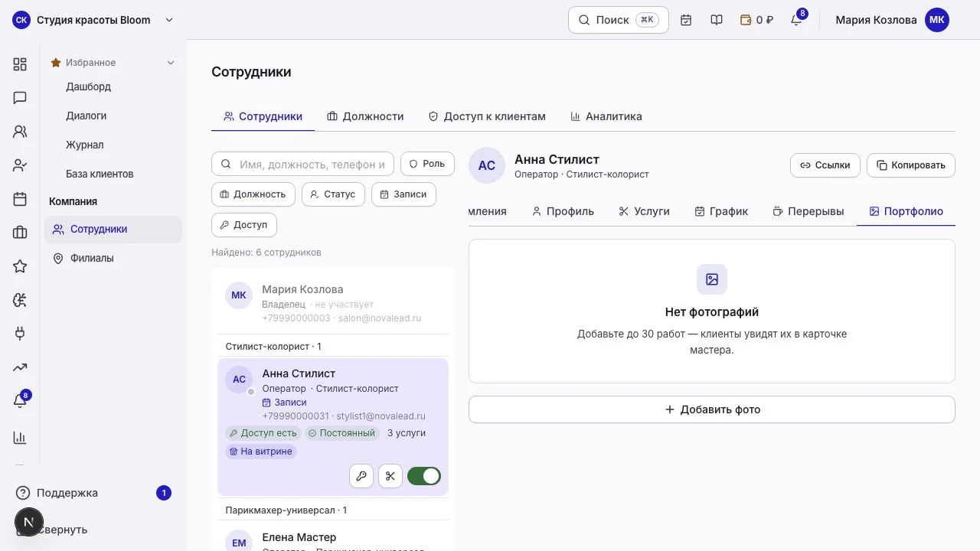980x551 pixels.
Task: Switch to the Доступ к клиентам tab
Action: (x=487, y=116)
